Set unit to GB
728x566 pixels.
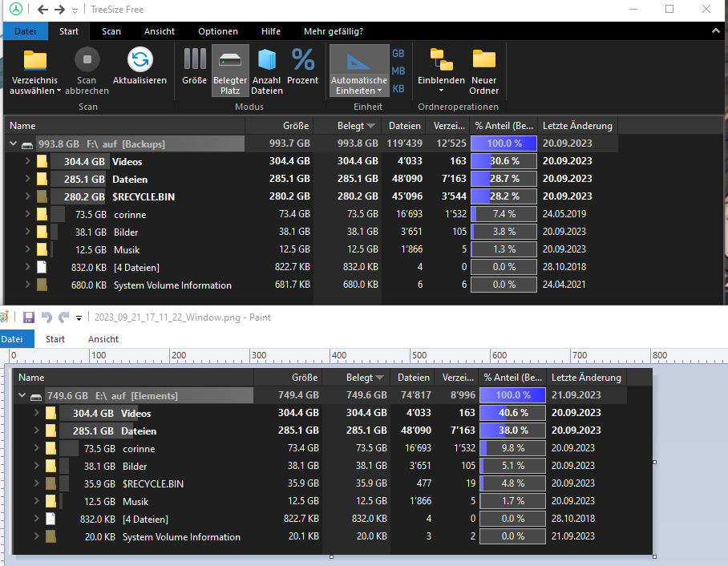coord(398,54)
